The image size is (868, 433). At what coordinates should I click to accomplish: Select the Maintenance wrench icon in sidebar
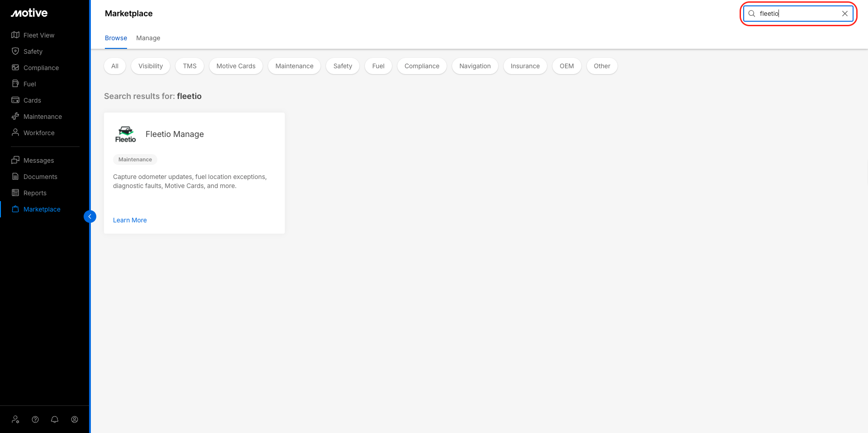[15, 117]
